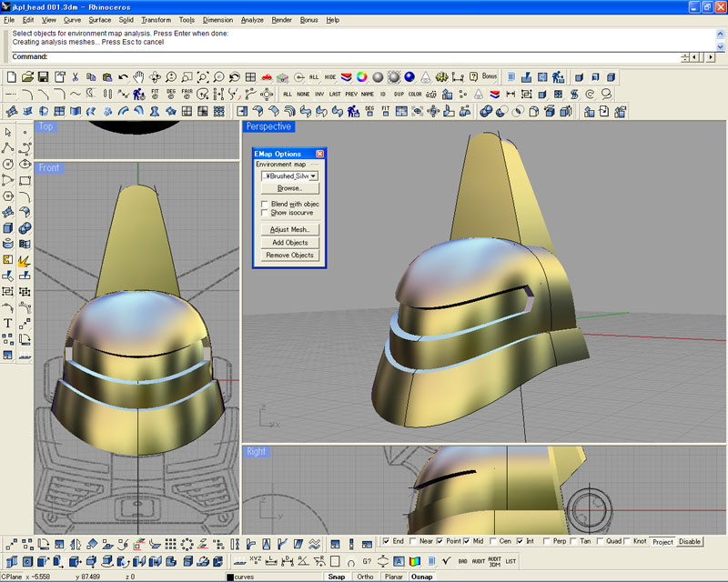Select the Pan hand tool
This screenshot has width=728, height=582.
point(139,77)
